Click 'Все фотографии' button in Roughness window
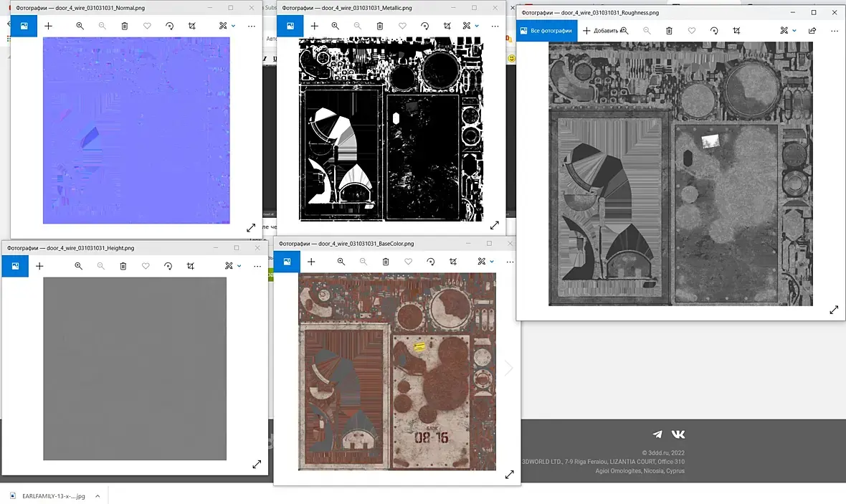 (546, 31)
